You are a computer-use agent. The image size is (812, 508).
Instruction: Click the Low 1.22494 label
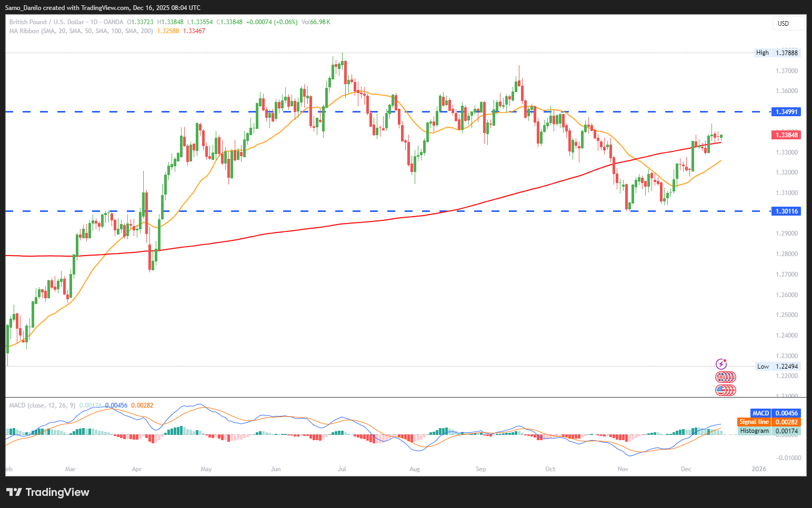click(777, 367)
